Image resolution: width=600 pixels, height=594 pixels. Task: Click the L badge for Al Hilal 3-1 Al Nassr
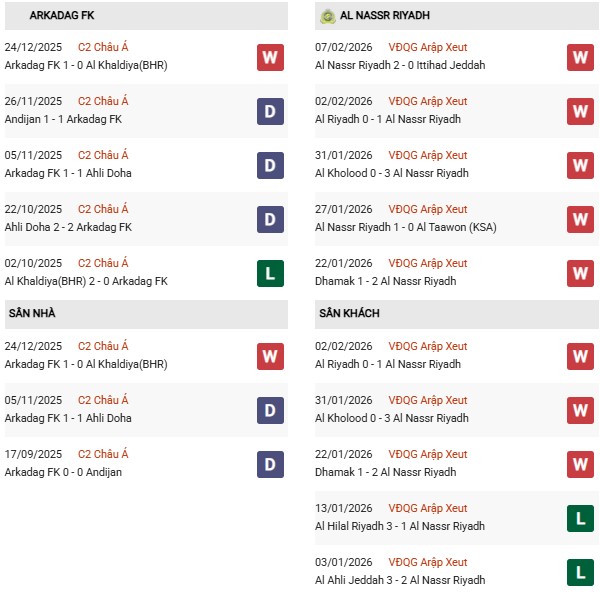click(580, 518)
